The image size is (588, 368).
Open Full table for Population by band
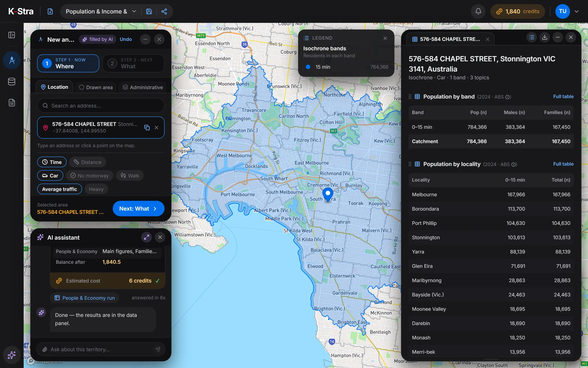pos(563,96)
